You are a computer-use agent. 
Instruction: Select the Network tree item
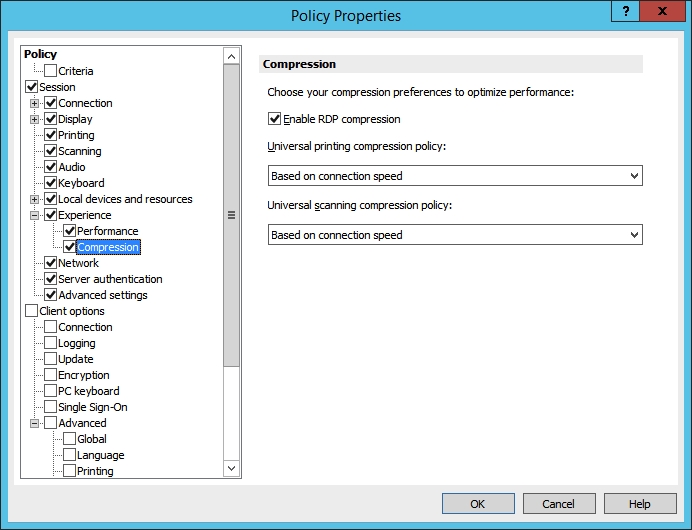78,263
